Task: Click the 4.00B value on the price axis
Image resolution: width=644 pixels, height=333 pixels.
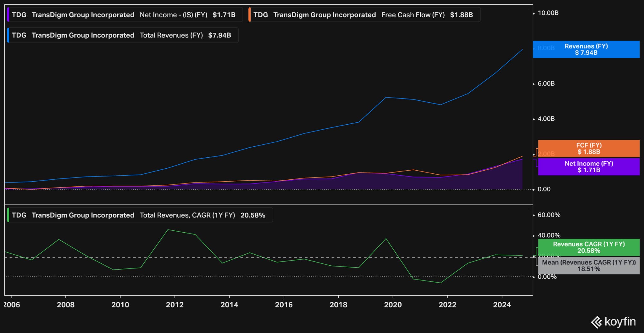Action: point(546,119)
